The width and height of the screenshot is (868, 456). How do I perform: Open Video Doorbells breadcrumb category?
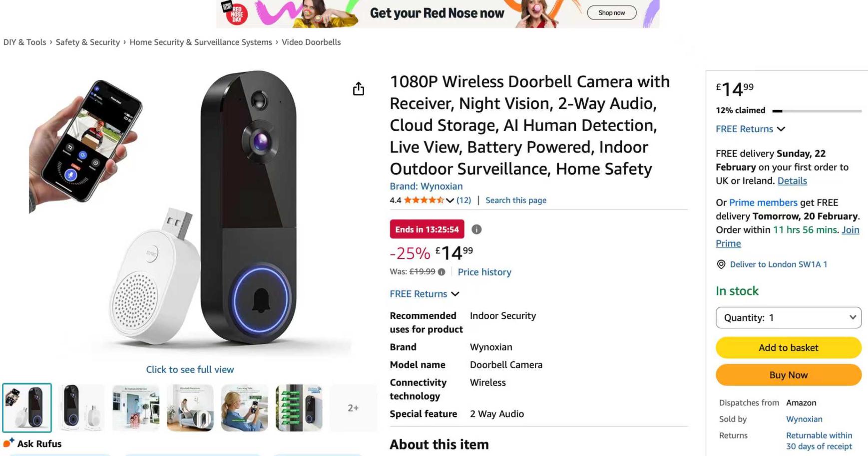[x=311, y=42]
